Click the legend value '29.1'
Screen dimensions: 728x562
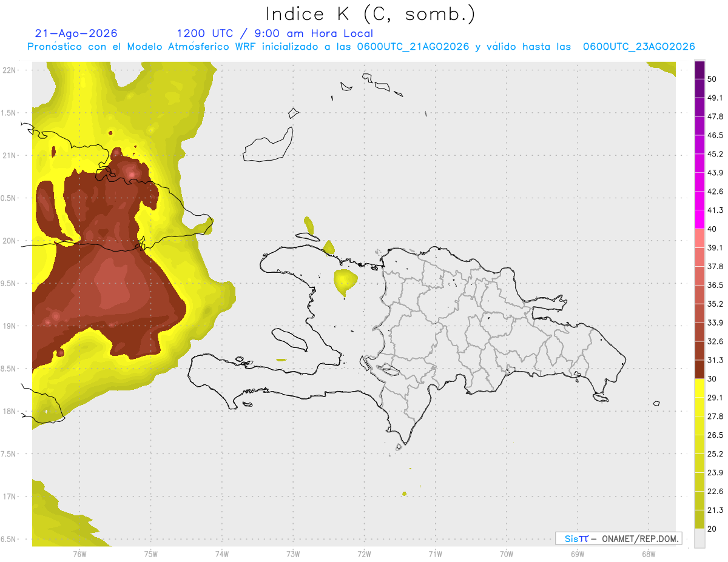click(x=715, y=398)
